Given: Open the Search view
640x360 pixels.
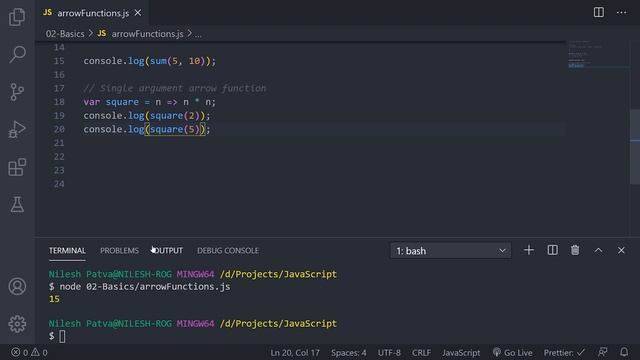Looking at the screenshot, I should [17, 54].
